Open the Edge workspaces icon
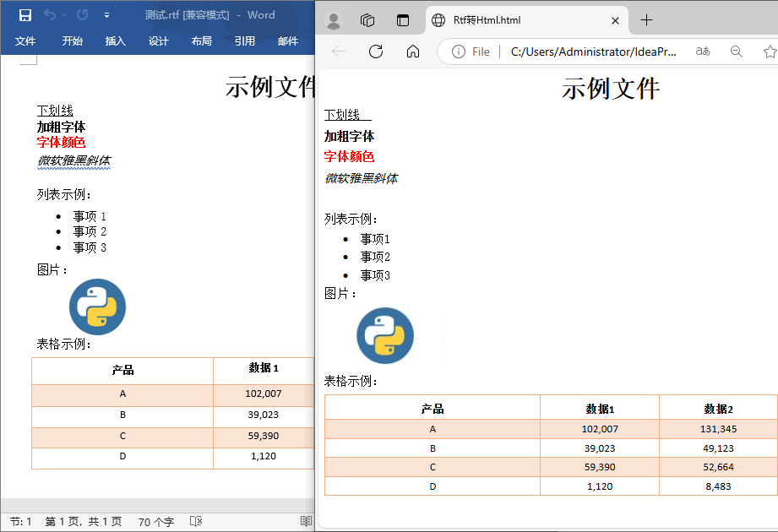This screenshot has width=778, height=532. (x=367, y=20)
